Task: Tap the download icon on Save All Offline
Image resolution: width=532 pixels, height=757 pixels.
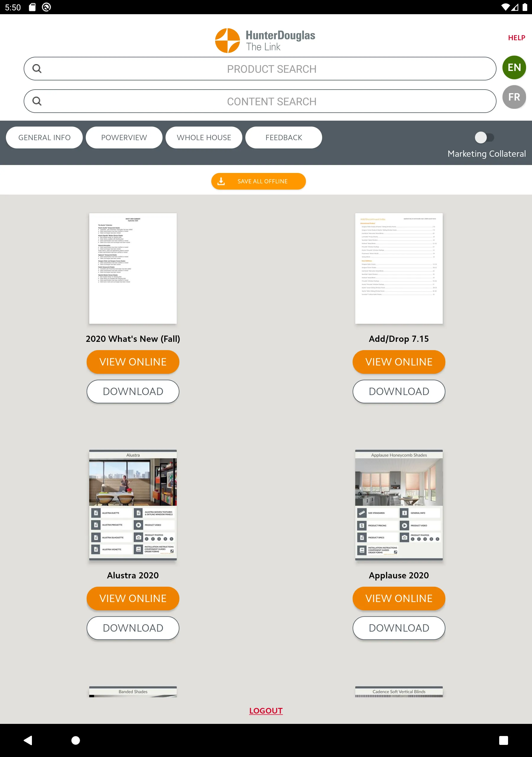Action: click(221, 181)
